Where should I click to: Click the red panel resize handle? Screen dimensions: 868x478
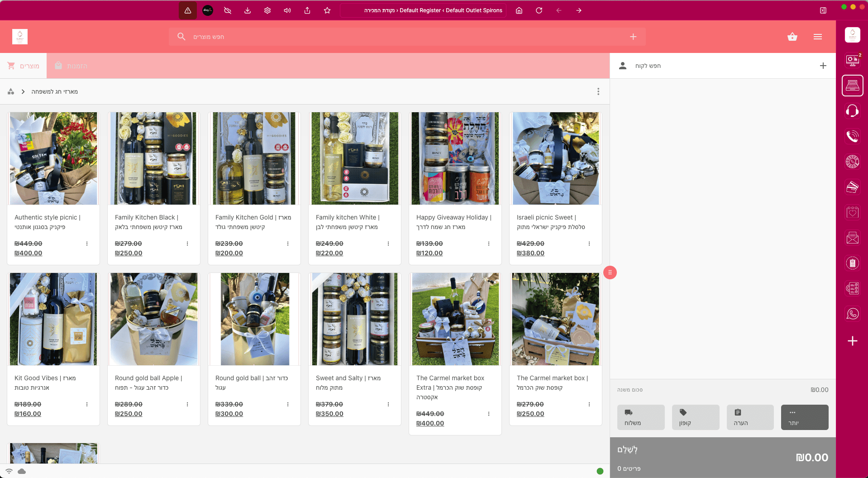point(610,272)
